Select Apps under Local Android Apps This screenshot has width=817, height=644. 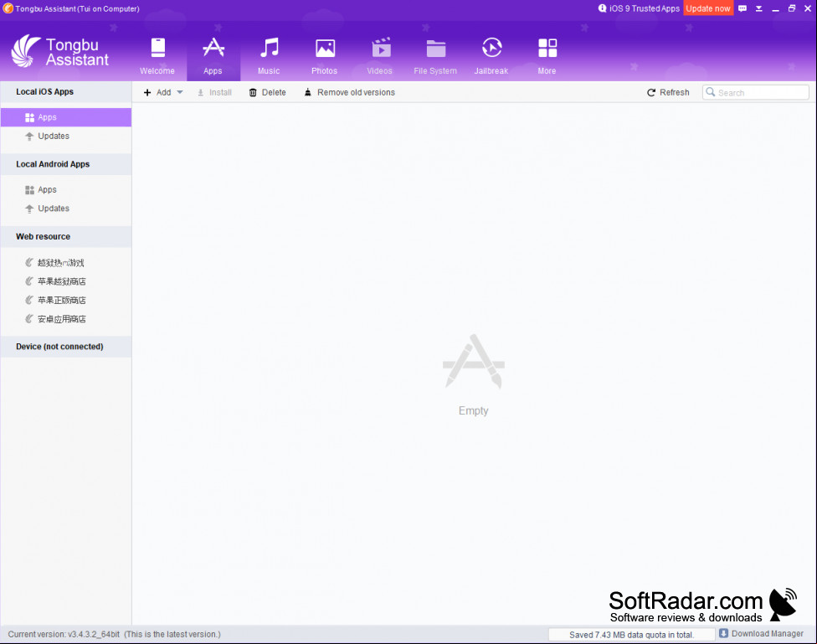point(65,190)
